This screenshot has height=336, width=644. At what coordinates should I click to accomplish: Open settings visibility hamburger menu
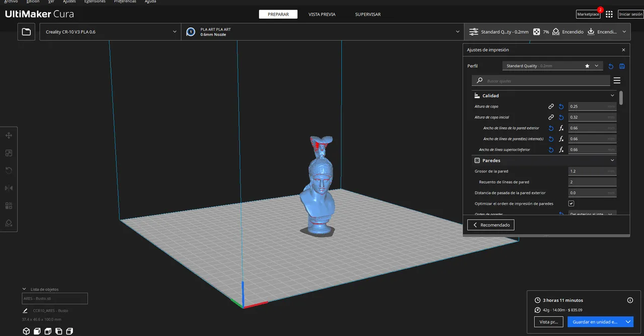click(617, 80)
